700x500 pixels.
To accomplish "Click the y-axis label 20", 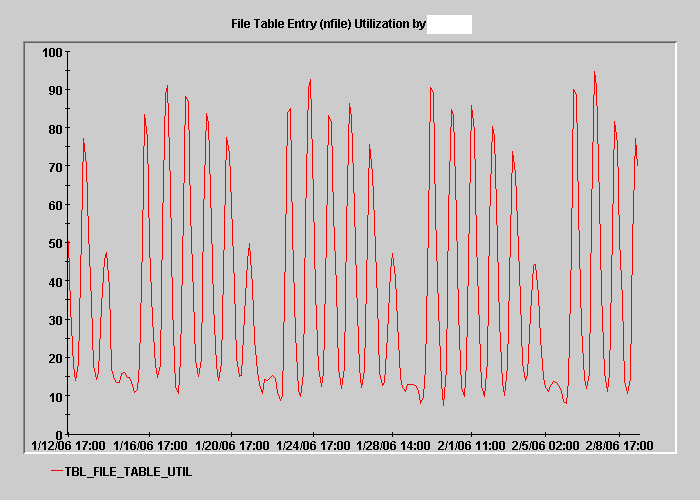I will coord(55,358).
